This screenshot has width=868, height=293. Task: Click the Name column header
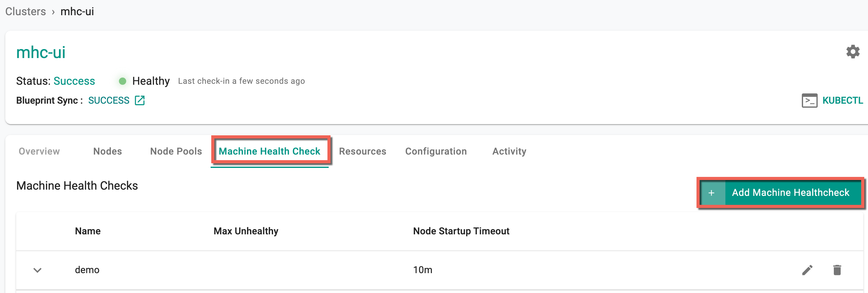point(88,231)
